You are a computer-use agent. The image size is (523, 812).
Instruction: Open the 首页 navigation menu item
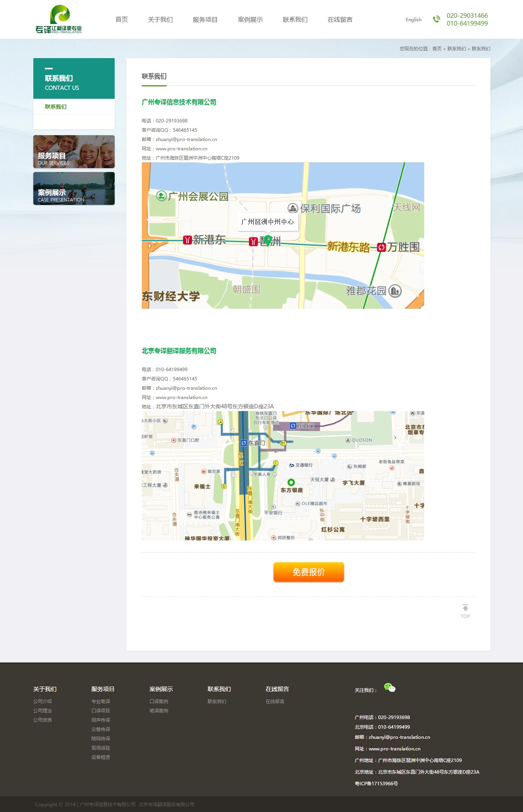122,20
